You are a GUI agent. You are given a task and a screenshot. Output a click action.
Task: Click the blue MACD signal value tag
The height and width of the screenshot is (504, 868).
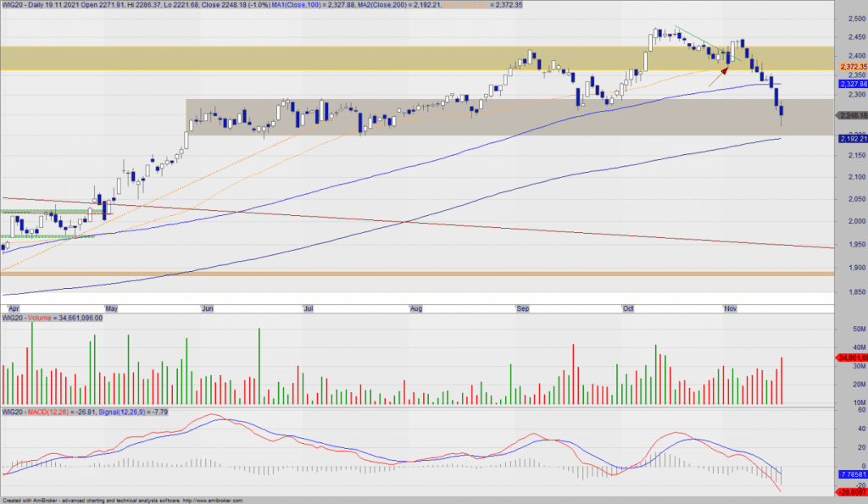click(x=851, y=476)
